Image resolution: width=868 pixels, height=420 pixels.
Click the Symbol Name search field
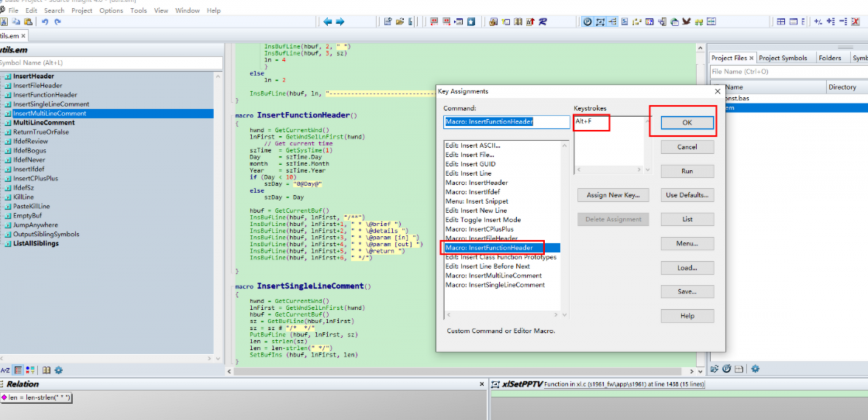coord(111,63)
